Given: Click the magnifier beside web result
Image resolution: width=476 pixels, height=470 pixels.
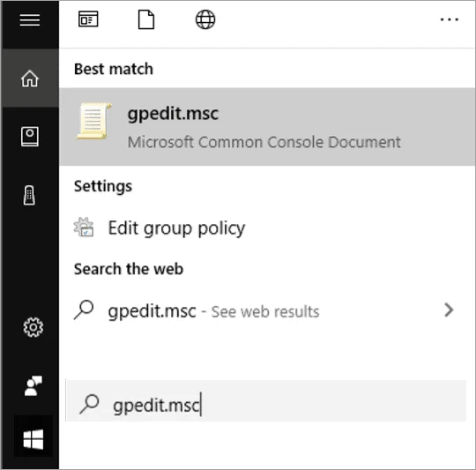Looking at the screenshot, I should point(84,310).
